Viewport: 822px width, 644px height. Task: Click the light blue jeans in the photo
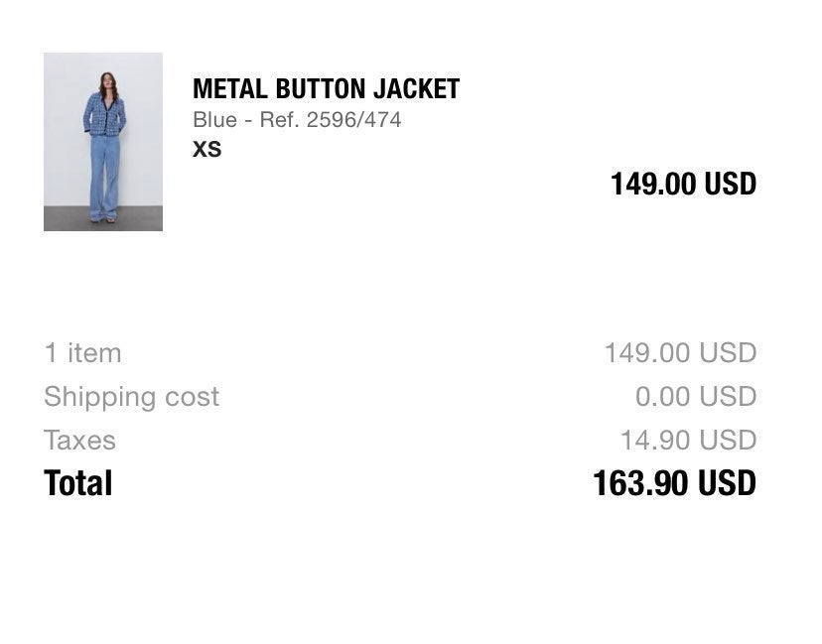(104, 177)
